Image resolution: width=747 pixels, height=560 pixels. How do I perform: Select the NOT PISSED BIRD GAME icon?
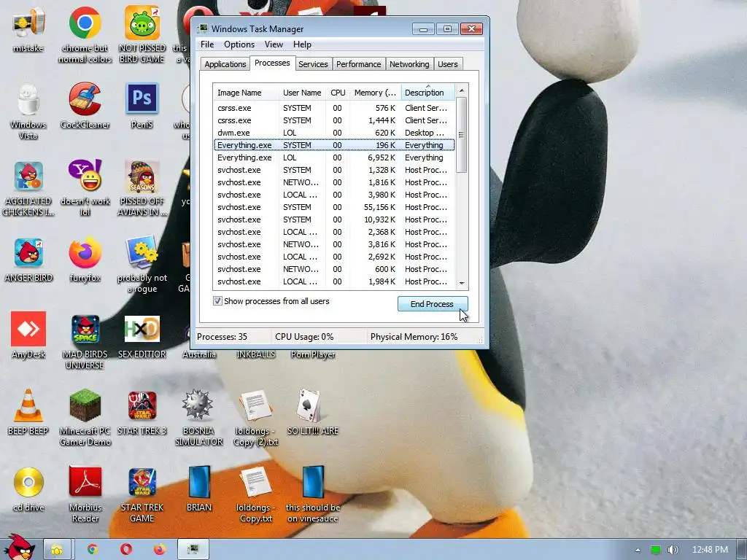point(142,34)
